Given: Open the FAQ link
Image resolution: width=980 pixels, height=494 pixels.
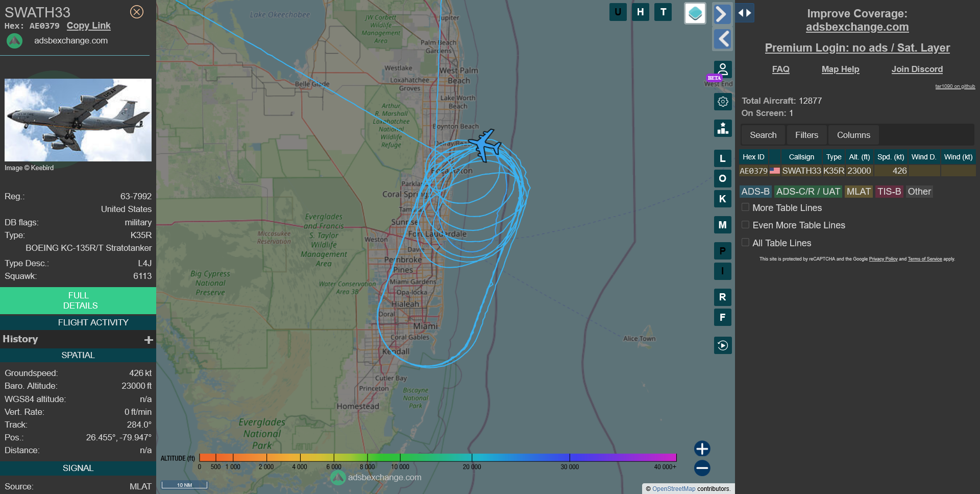Looking at the screenshot, I should coord(780,69).
